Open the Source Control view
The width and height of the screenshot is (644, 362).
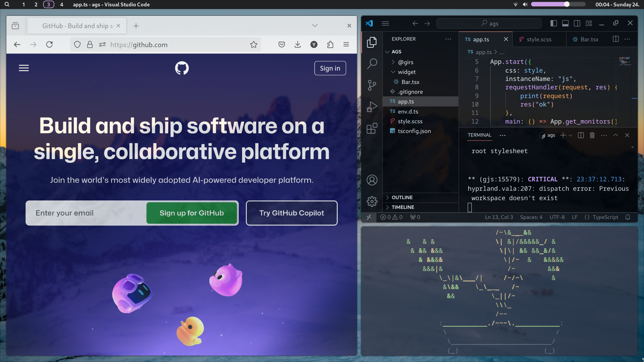372,85
